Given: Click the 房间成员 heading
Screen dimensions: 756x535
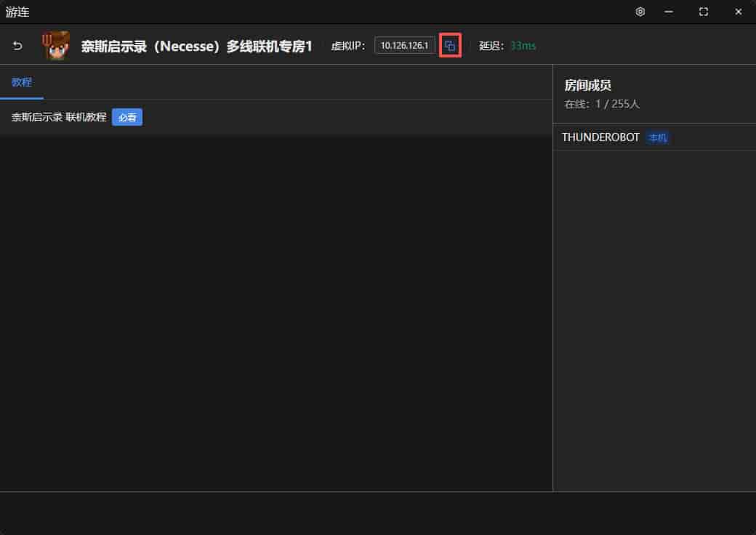Looking at the screenshot, I should pyautogui.click(x=588, y=85).
